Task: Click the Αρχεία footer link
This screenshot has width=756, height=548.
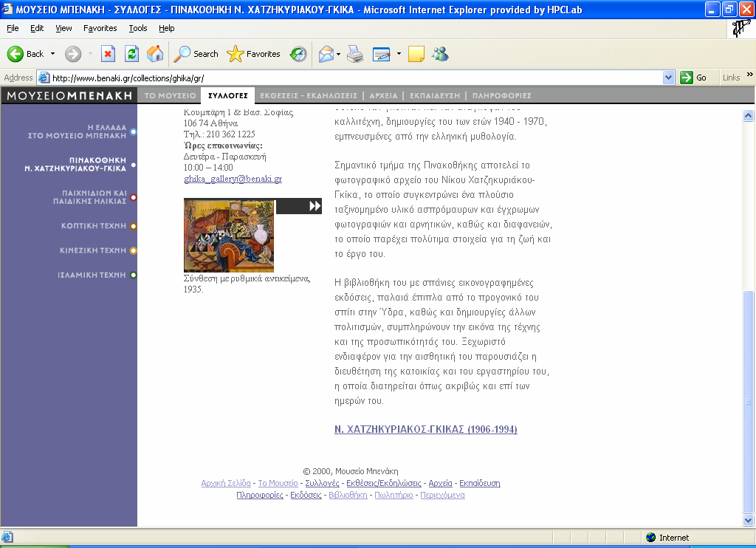Action: [x=440, y=483]
